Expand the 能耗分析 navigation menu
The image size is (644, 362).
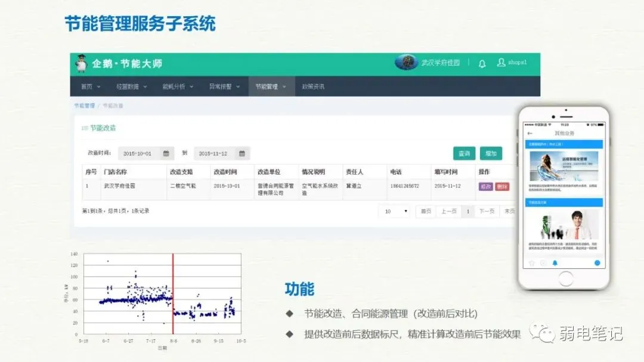click(x=178, y=86)
